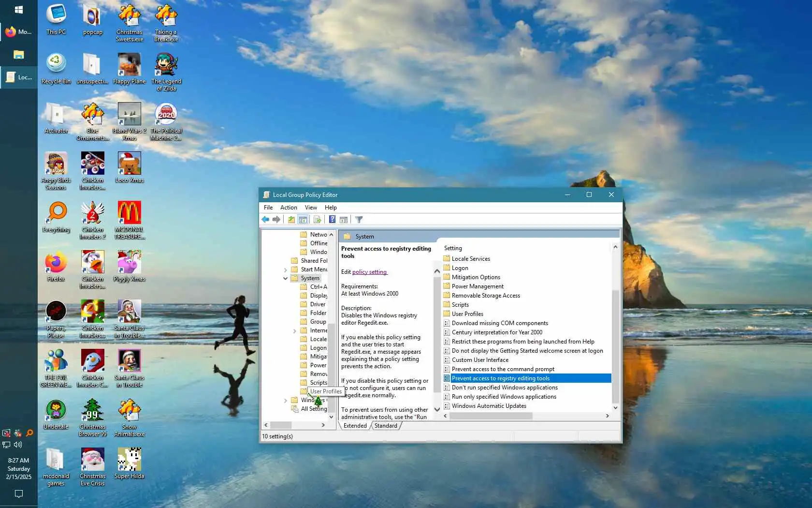The image size is (812, 508).
Task: Select the Piggly Xmas desktop icon
Action: [130, 266]
